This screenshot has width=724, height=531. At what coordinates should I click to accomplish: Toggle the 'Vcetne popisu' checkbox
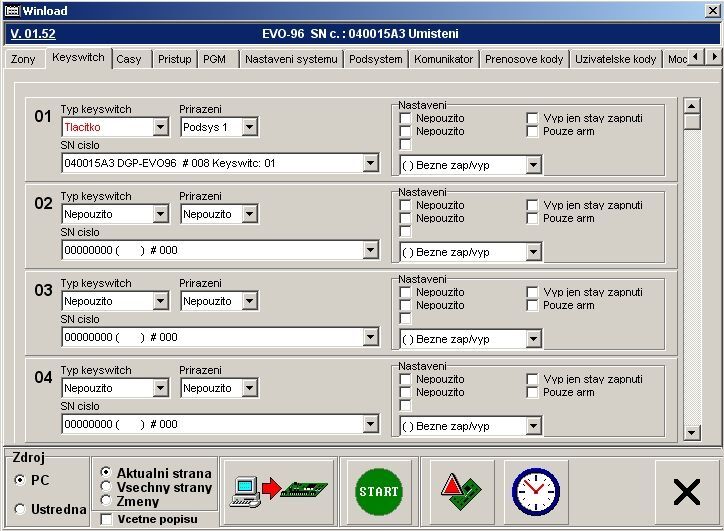(x=107, y=519)
